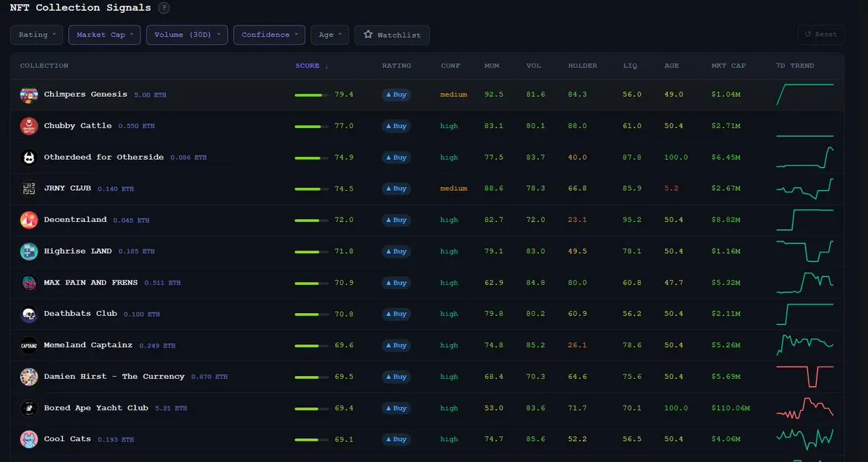Click the Memeland Captainz score bar
The width and height of the screenshot is (868, 462).
click(x=311, y=346)
